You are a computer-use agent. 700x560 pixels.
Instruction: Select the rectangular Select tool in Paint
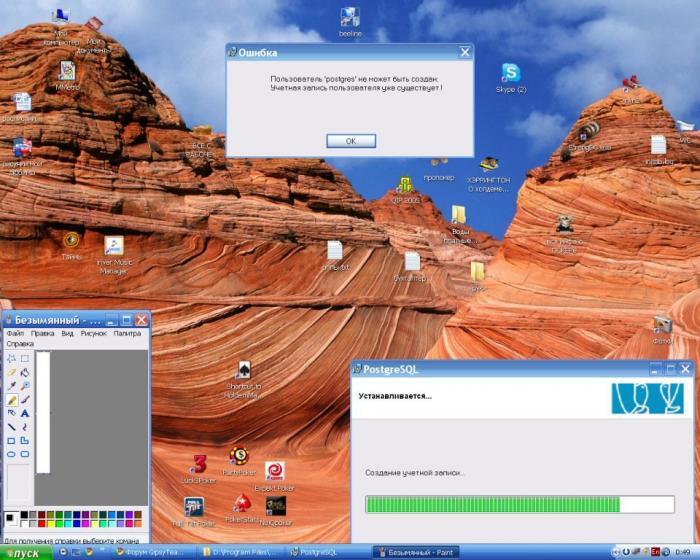(25, 358)
